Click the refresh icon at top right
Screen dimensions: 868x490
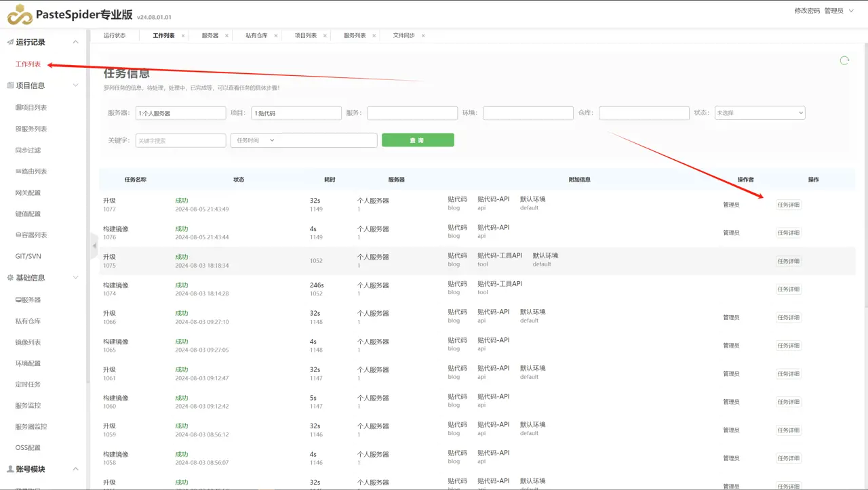[844, 60]
